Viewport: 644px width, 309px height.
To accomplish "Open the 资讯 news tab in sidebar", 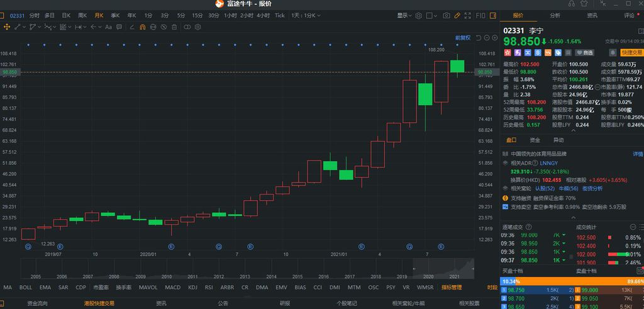I will click(592, 15).
